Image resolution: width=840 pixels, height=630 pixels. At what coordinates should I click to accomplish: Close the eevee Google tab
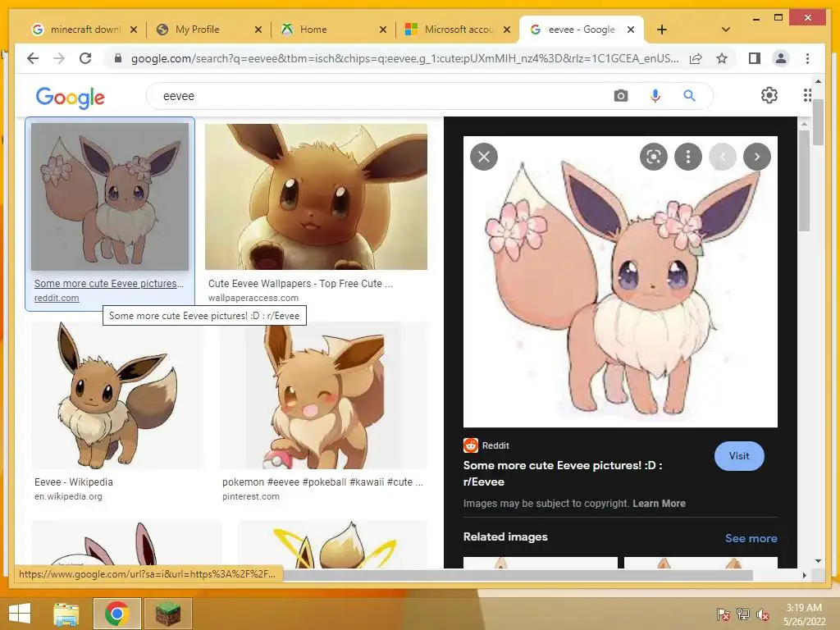[x=631, y=30]
